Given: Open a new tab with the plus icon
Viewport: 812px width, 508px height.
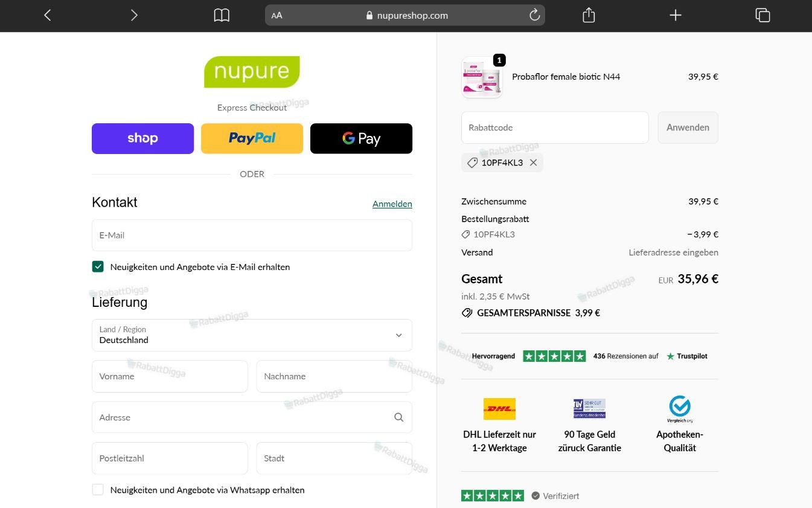Looking at the screenshot, I should click(676, 15).
